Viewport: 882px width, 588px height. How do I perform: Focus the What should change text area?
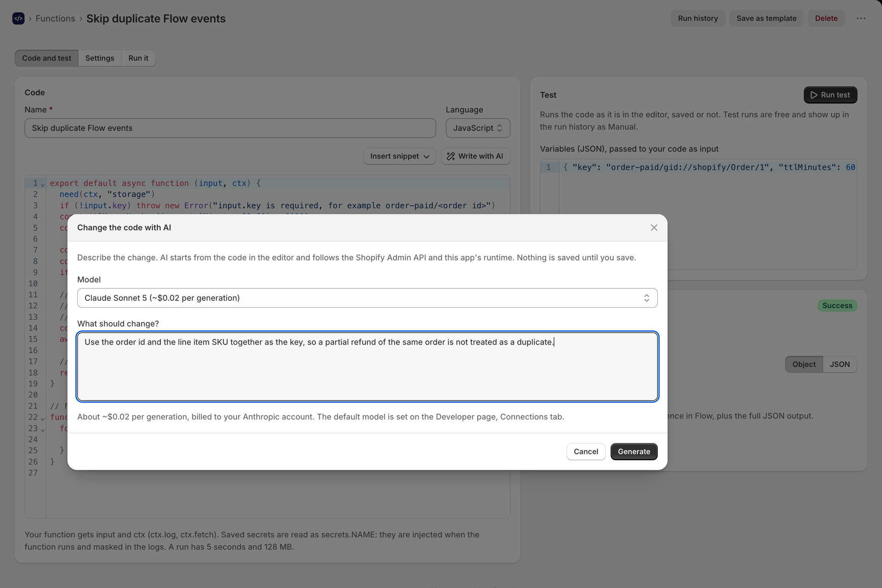[367, 367]
